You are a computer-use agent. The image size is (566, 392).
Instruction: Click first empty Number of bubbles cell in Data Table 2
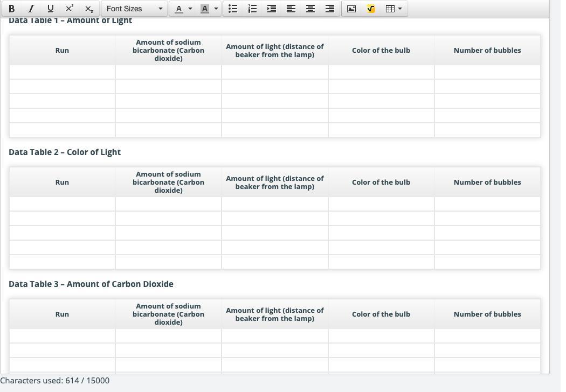[x=487, y=204]
